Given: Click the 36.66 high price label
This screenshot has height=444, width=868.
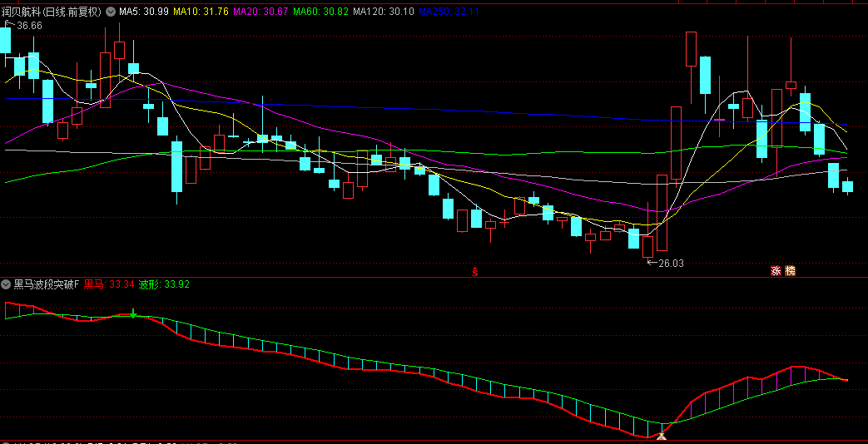Looking at the screenshot, I should tap(29, 26).
